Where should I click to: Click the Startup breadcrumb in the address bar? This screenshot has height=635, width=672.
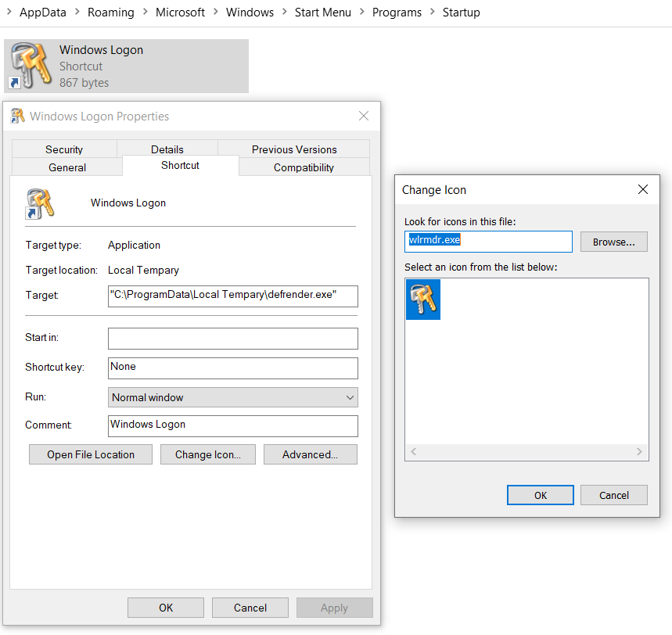461,12
